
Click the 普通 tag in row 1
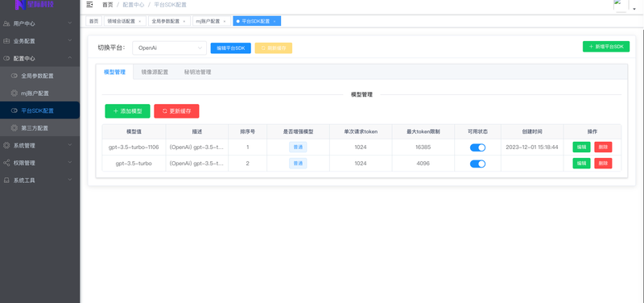[298, 147]
